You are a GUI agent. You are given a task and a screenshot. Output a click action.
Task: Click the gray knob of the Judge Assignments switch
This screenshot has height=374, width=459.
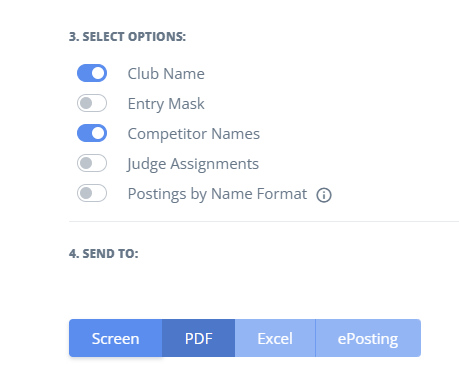click(86, 163)
